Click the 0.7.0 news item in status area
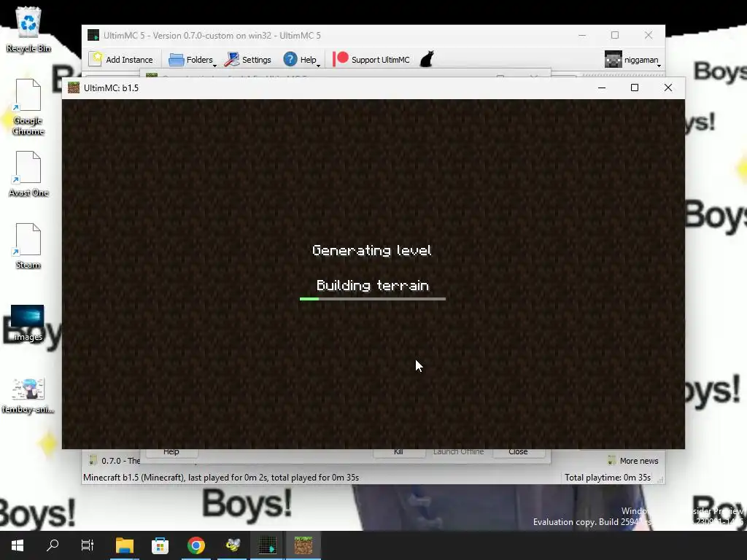This screenshot has height=560, width=747. (115, 461)
